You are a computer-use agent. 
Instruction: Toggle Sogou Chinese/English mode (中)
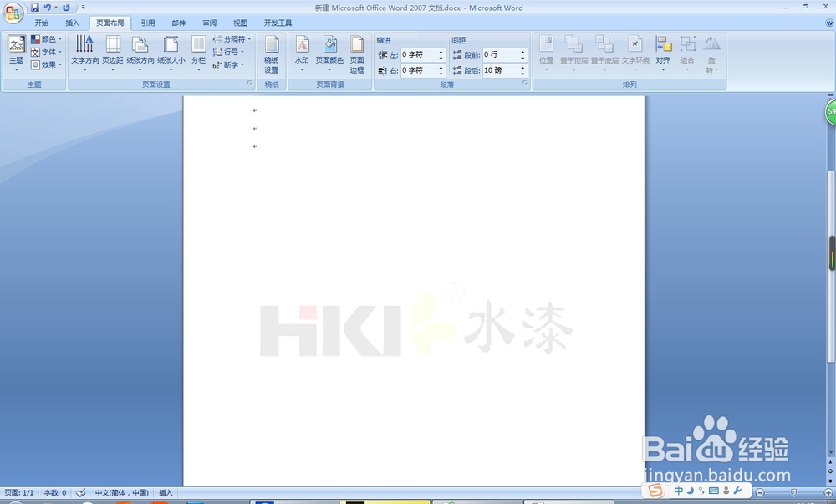tap(678, 491)
